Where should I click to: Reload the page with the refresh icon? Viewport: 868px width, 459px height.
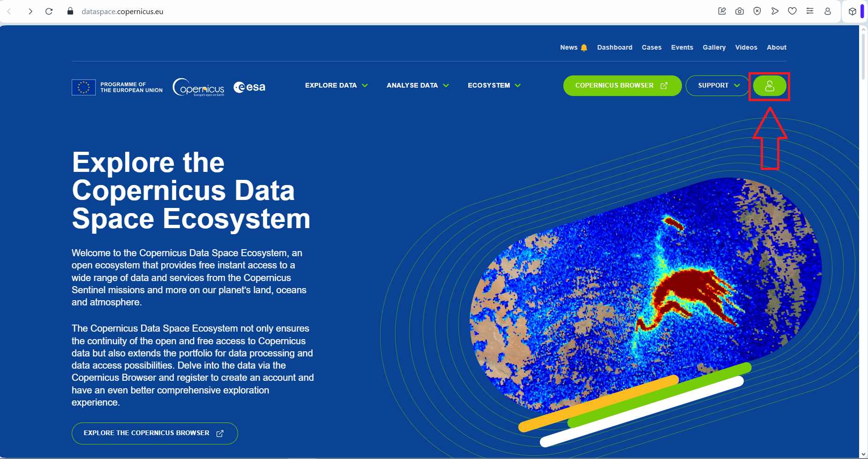(49, 11)
